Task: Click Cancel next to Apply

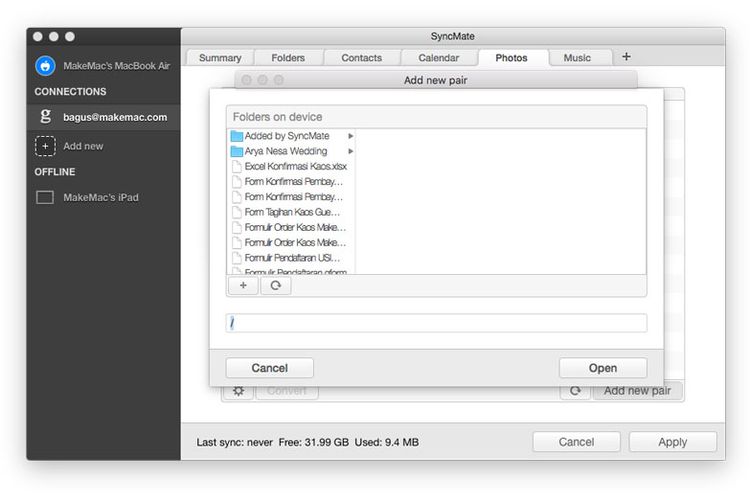Action: 576,442
